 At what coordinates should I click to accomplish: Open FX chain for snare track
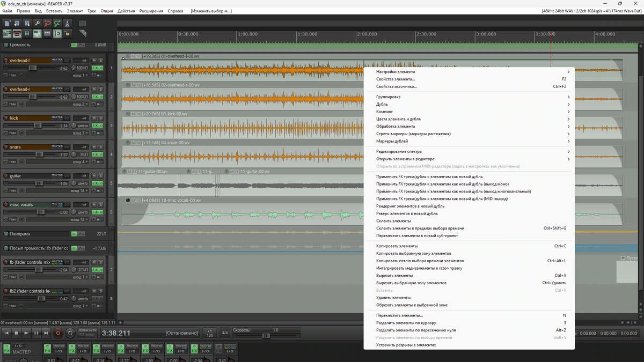click(96, 154)
